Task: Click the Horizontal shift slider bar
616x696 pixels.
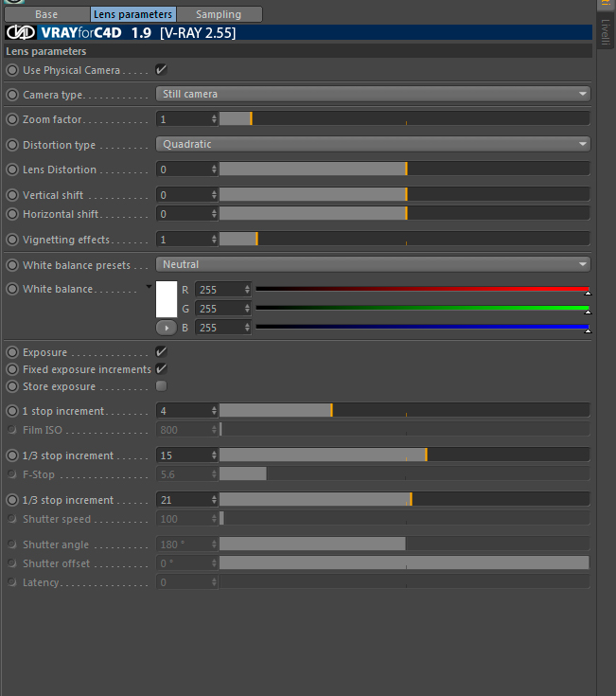Action: pyautogui.click(x=404, y=214)
